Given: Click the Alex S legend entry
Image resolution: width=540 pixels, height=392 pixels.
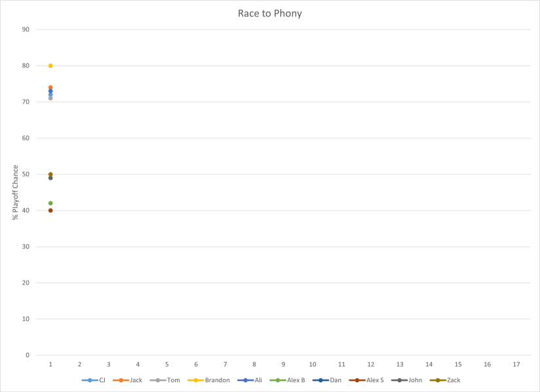Looking at the screenshot, I should point(366,380).
